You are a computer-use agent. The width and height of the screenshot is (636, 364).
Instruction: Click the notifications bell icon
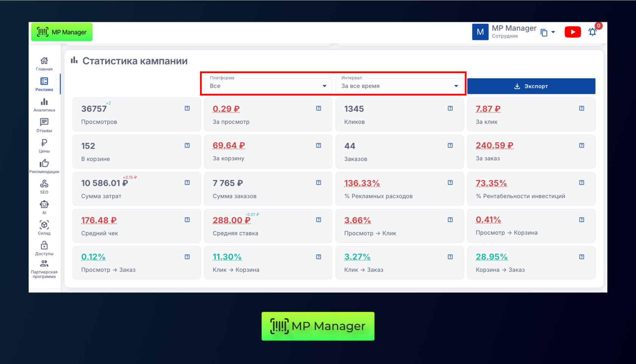[x=592, y=32]
